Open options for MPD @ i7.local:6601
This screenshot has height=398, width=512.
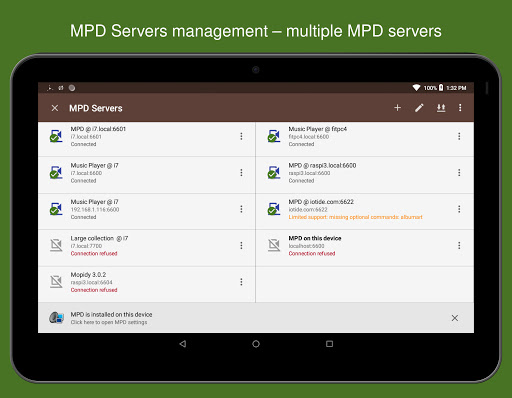coord(241,136)
